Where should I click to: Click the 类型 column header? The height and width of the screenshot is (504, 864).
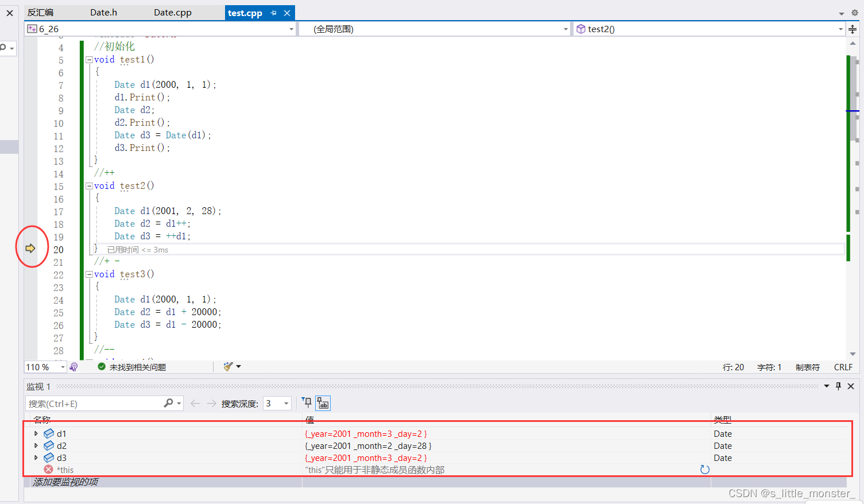coord(722,420)
